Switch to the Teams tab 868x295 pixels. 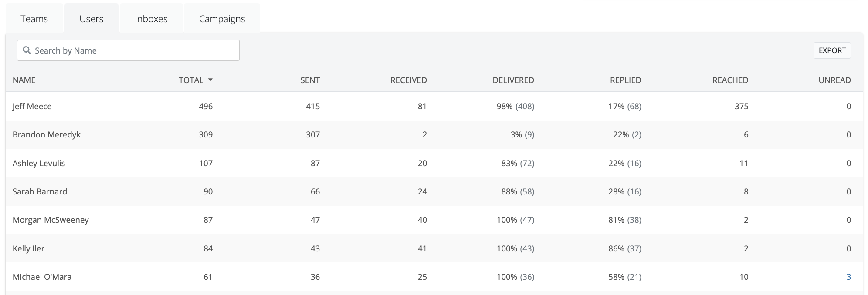[x=34, y=19]
